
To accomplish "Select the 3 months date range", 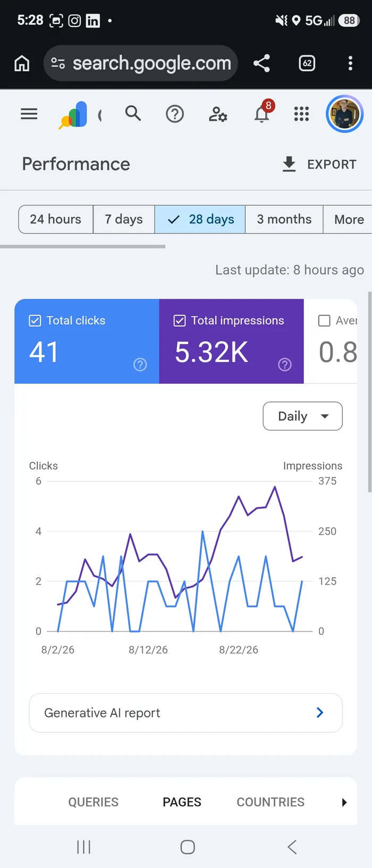I will coord(284,220).
